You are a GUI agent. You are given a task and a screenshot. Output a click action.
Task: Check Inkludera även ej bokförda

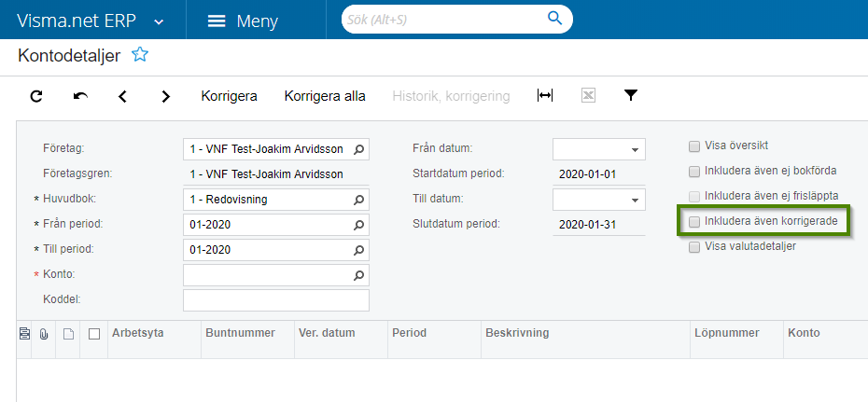point(694,172)
